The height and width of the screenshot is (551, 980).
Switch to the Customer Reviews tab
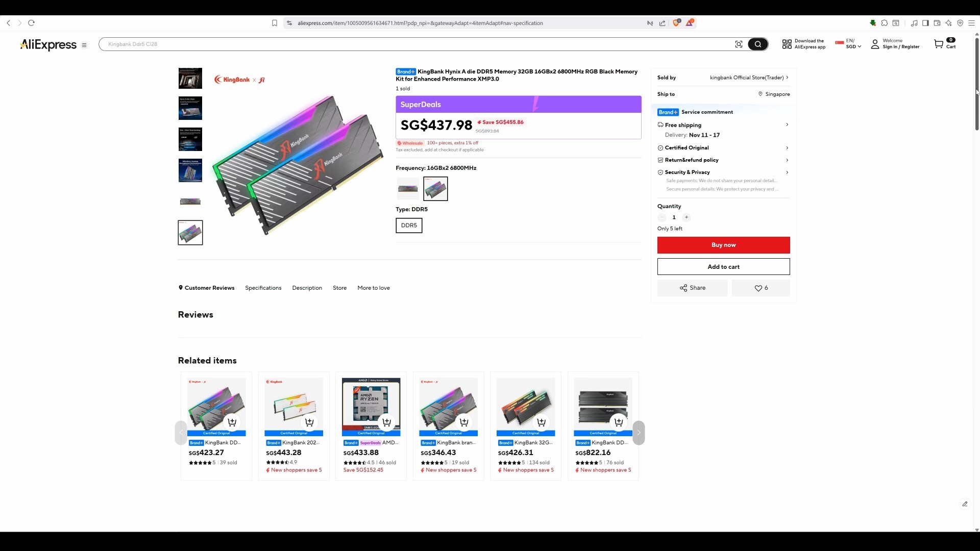coord(209,288)
